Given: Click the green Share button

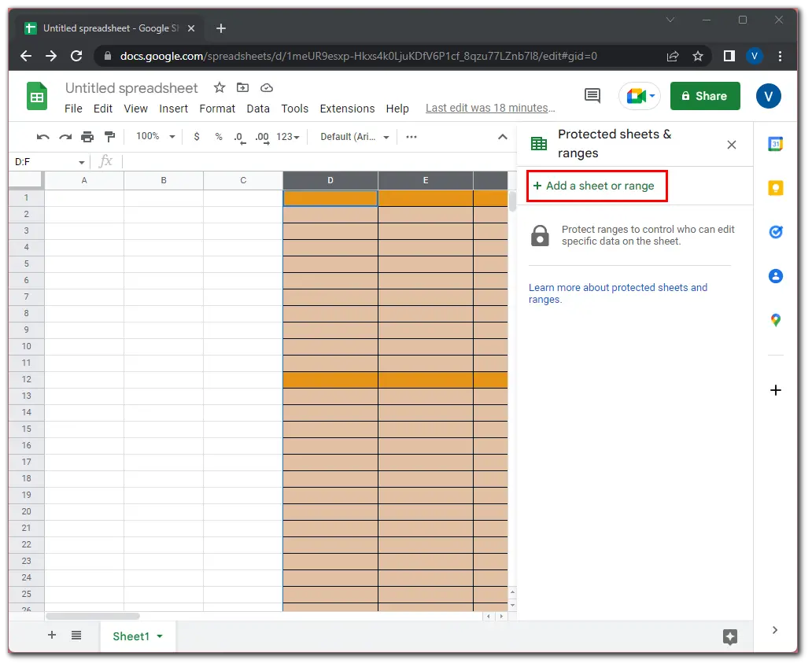Looking at the screenshot, I should point(704,96).
